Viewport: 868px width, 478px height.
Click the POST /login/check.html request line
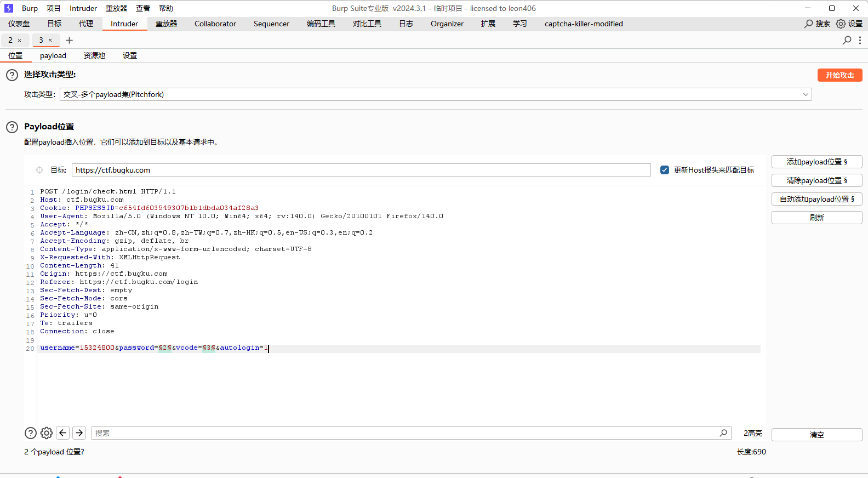click(x=108, y=192)
